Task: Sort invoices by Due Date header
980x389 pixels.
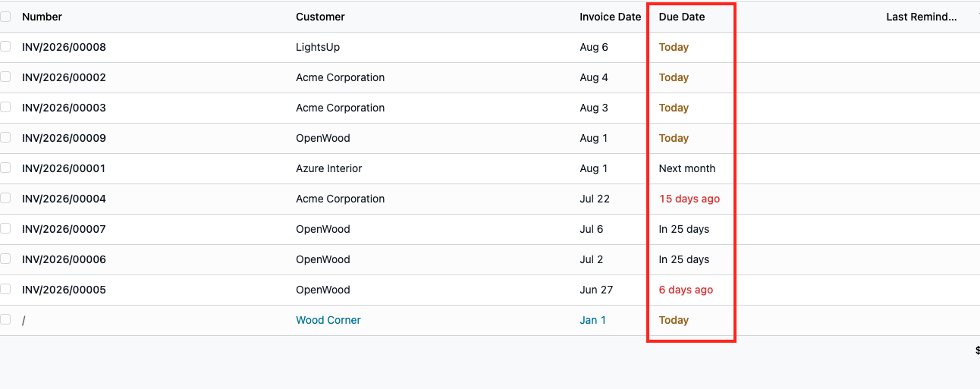Action: (682, 17)
